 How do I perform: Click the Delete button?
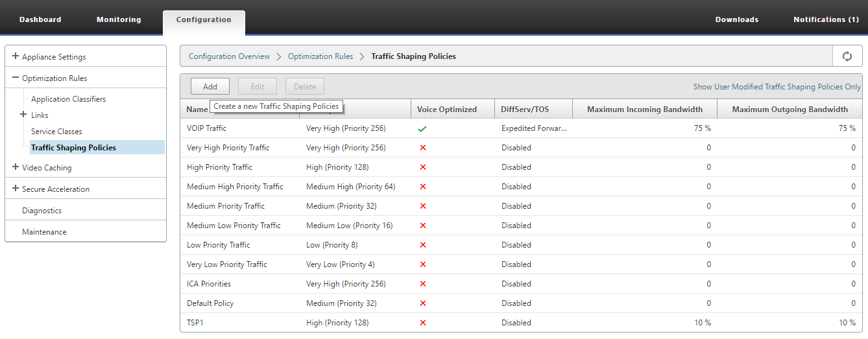pos(305,86)
